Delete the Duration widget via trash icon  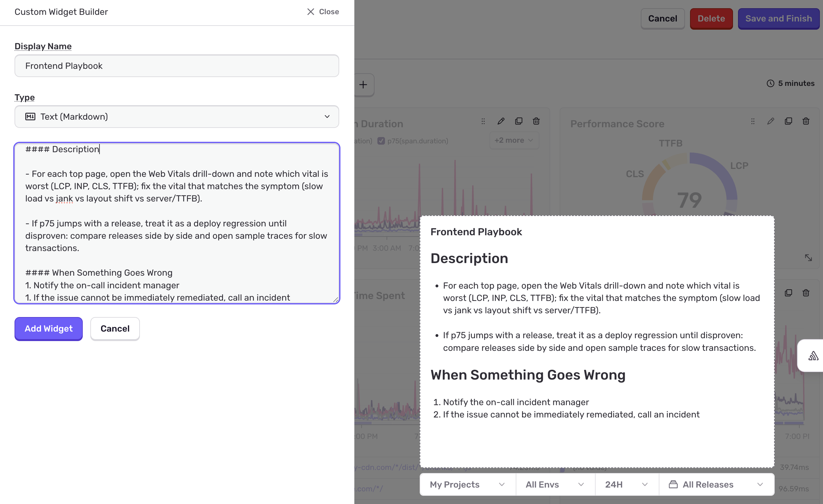(x=536, y=121)
